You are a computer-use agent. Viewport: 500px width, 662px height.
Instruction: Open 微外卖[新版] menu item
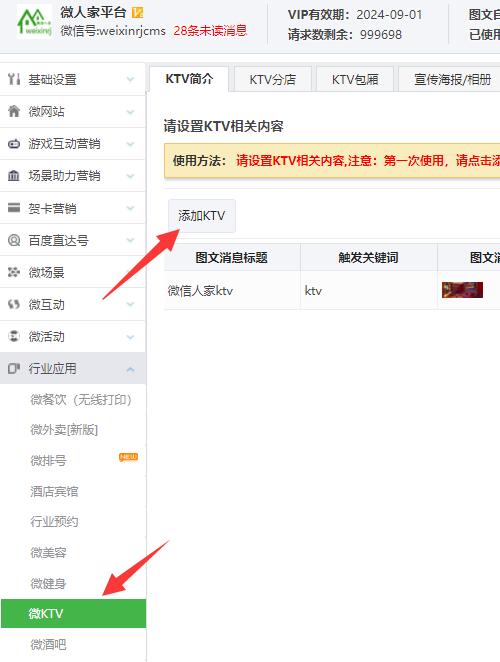pyautogui.click(x=64, y=430)
